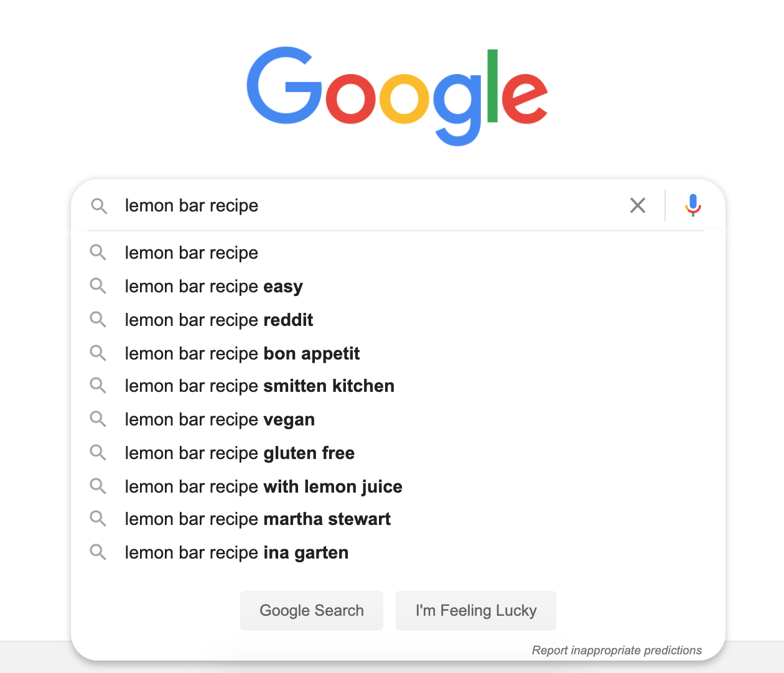The image size is (784, 673).
Task: Clear the search box with the X
Action: (x=638, y=205)
